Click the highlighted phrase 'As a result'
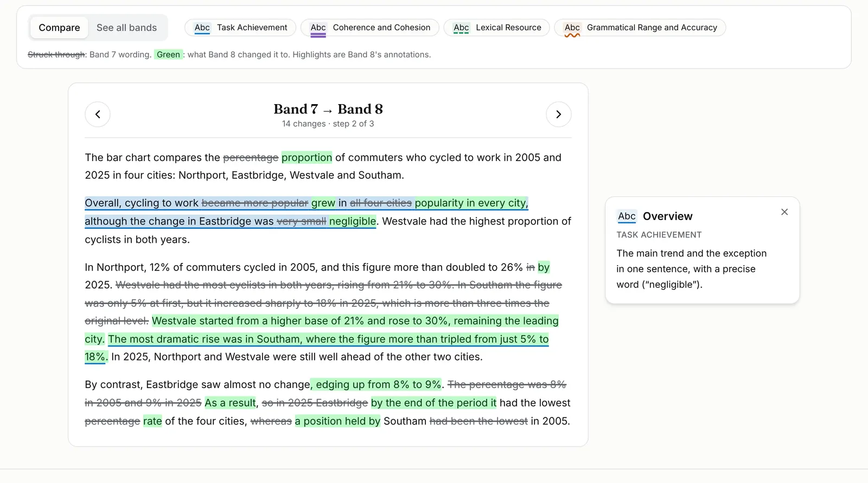 pyautogui.click(x=230, y=403)
